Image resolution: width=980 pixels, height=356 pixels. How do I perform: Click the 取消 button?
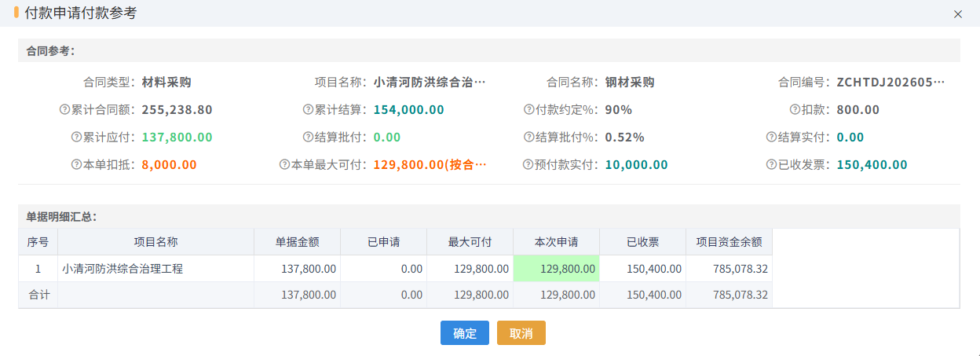coord(521,333)
